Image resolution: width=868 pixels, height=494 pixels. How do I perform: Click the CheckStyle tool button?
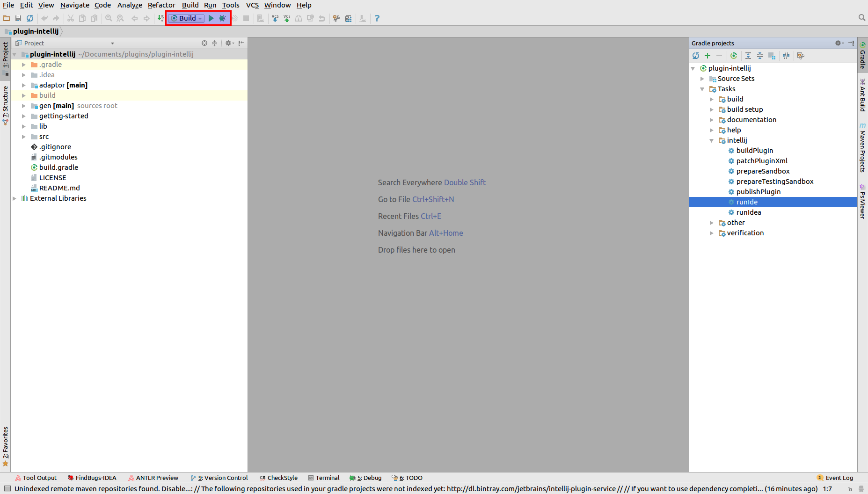click(278, 478)
